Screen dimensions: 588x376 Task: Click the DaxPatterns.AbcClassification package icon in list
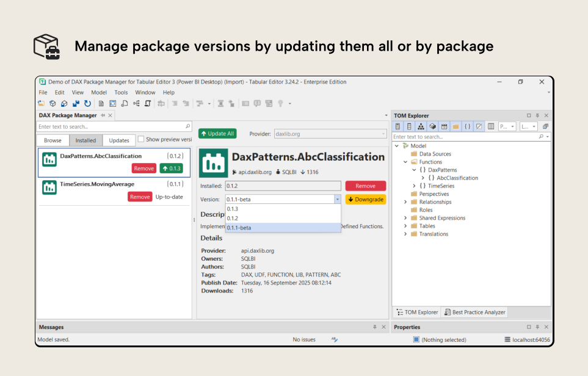pyautogui.click(x=49, y=159)
